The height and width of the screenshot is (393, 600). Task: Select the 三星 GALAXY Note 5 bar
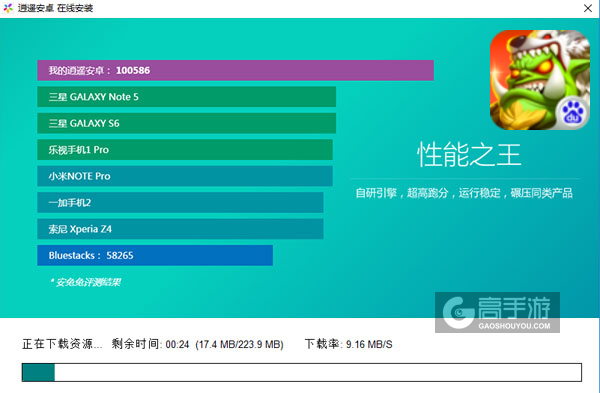pyautogui.click(x=187, y=97)
